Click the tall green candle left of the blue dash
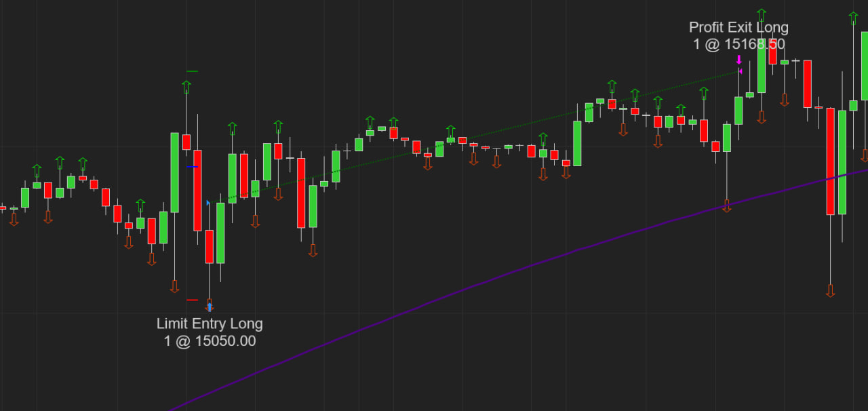 (x=175, y=172)
